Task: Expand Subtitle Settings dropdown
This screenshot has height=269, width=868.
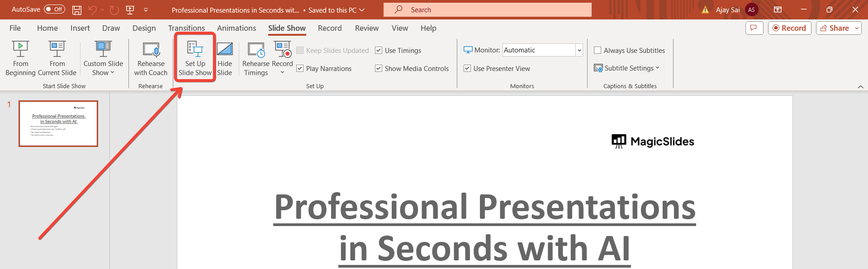Action: pos(627,68)
